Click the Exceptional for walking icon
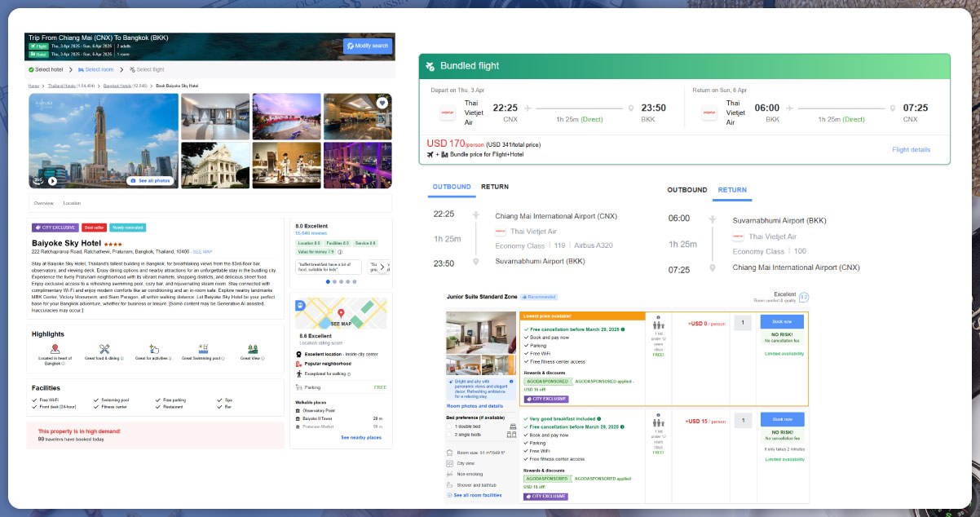Screen dimensions: 980x517 click(298, 374)
